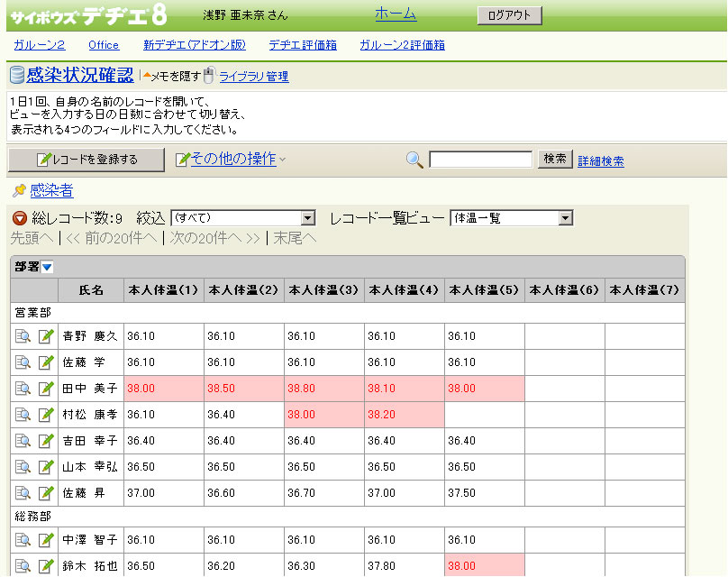
Task: Edit the 佐藤 学 record pencil icon
Action: point(46,362)
